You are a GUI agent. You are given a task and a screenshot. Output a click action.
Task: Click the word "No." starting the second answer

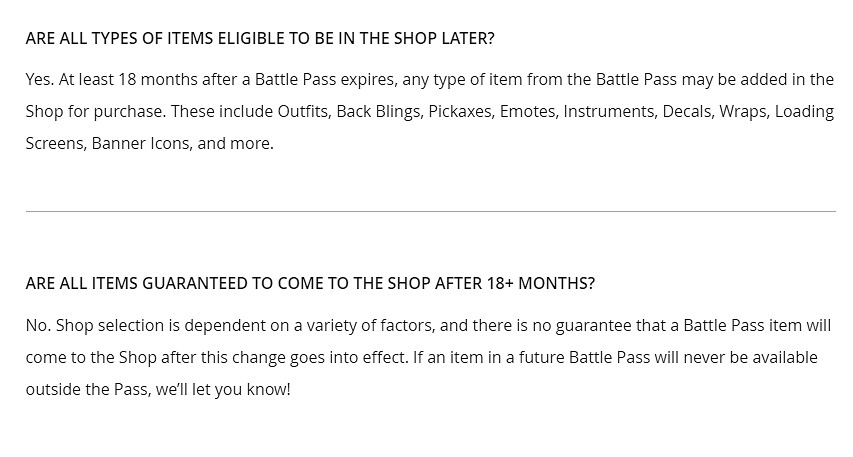pyautogui.click(x=38, y=325)
